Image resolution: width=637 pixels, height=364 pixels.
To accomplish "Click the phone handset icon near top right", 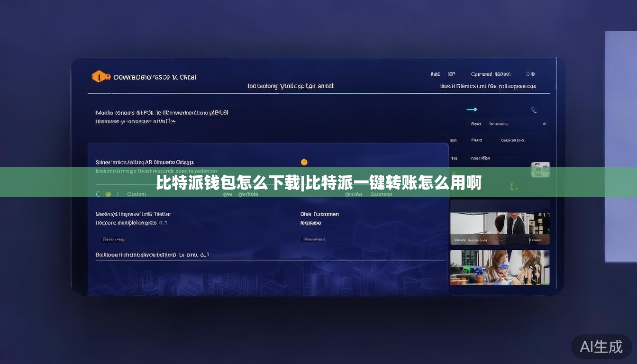I will (x=535, y=110).
